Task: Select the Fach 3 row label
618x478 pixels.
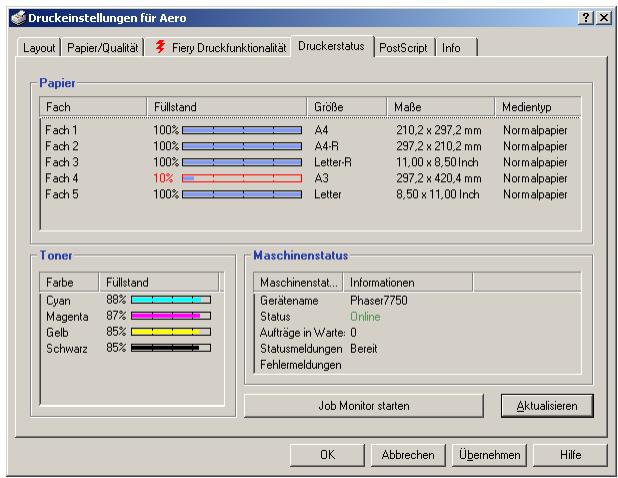Action: [x=61, y=162]
